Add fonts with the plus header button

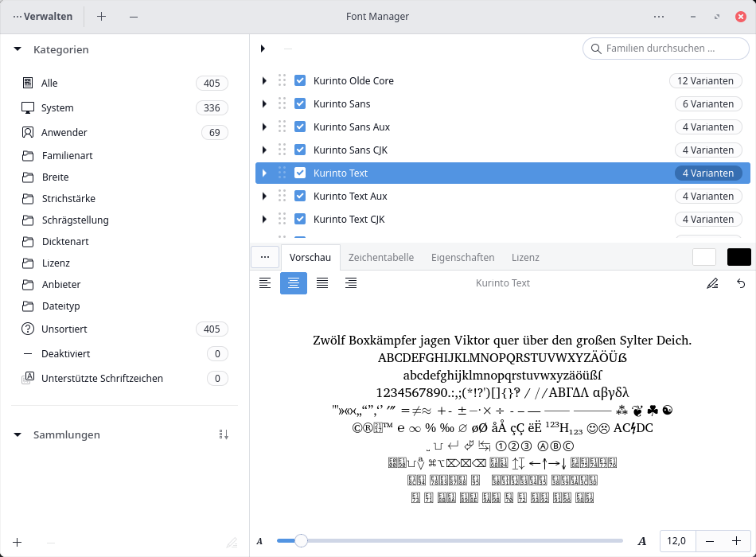pyautogui.click(x=101, y=17)
